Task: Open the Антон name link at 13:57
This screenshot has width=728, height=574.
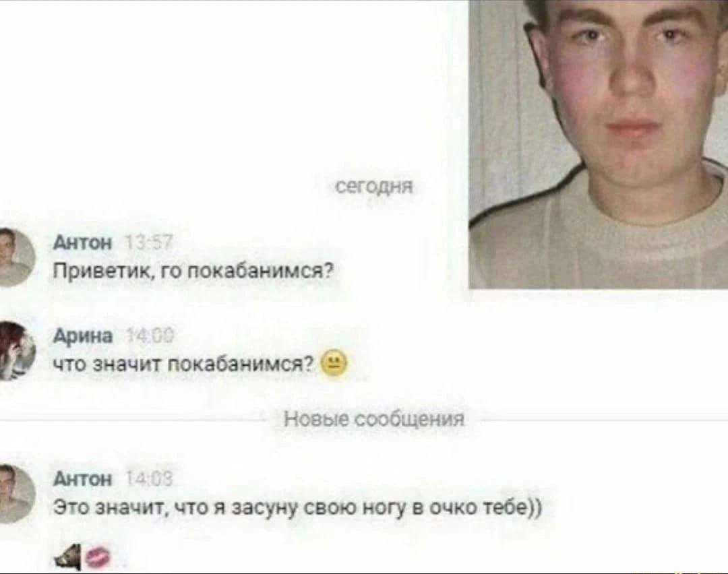Action: 83,243
